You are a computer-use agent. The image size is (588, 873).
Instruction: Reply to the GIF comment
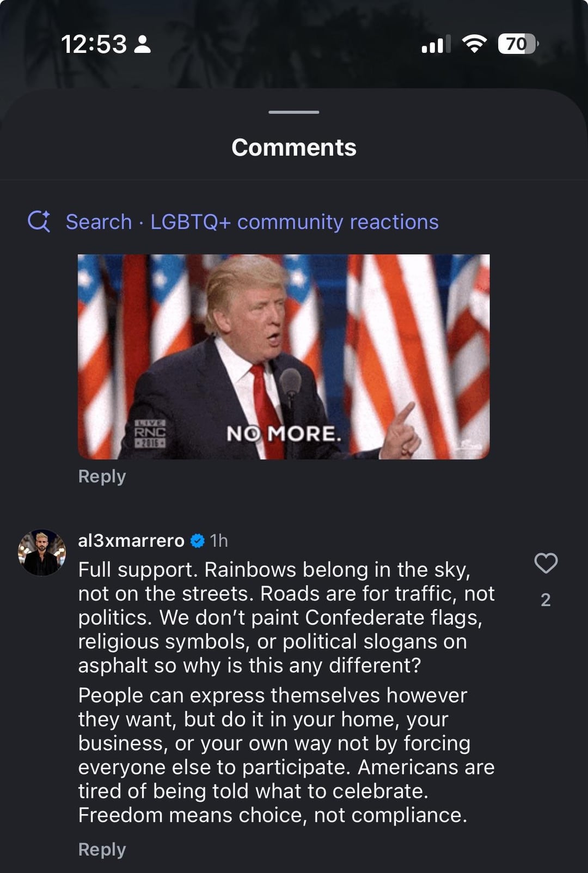[102, 477]
